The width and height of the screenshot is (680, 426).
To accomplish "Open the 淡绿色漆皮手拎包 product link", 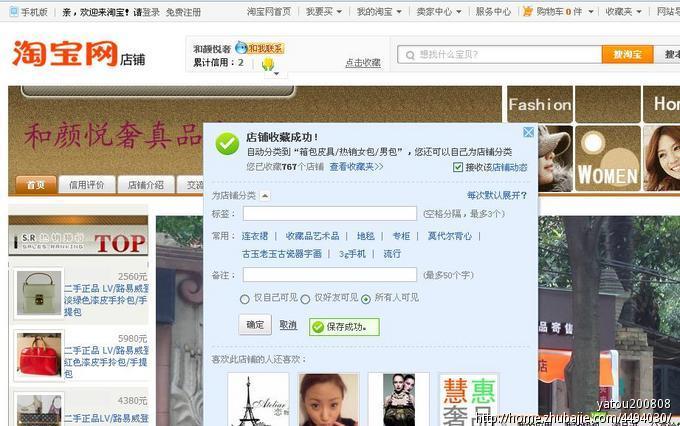I will coord(106,300).
